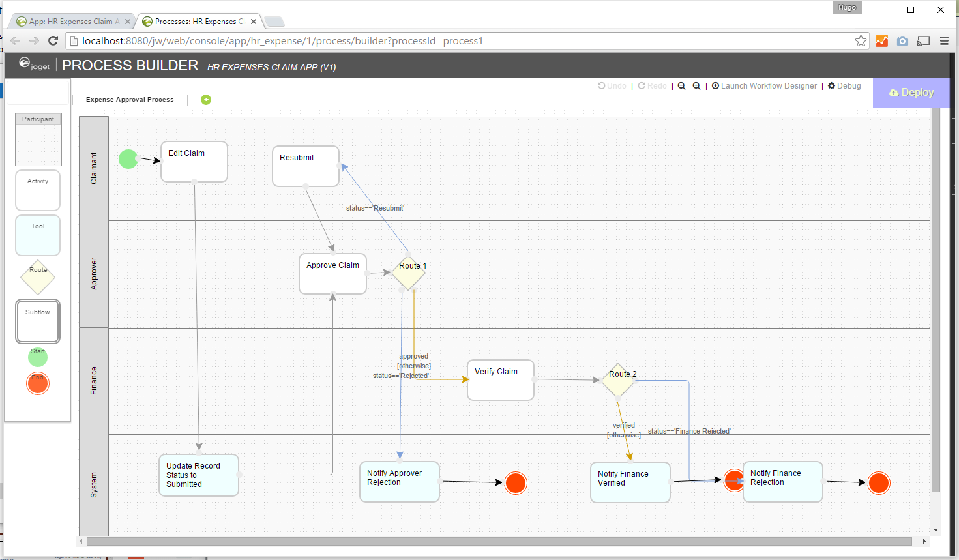This screenshot has height=560, width=959.
Task: Pick the Route diamond from the palette
Action: point(38,278)
